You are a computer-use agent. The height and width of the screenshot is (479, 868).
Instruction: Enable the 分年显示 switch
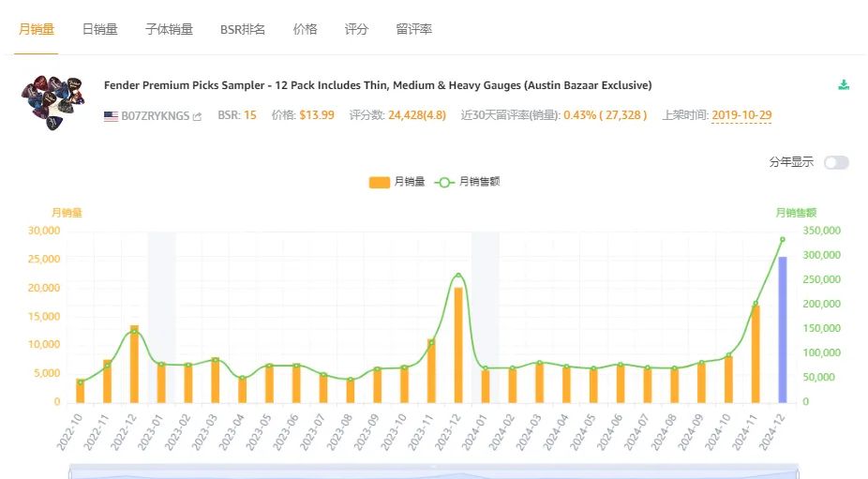pyautogui.click(x=836, y=162)
